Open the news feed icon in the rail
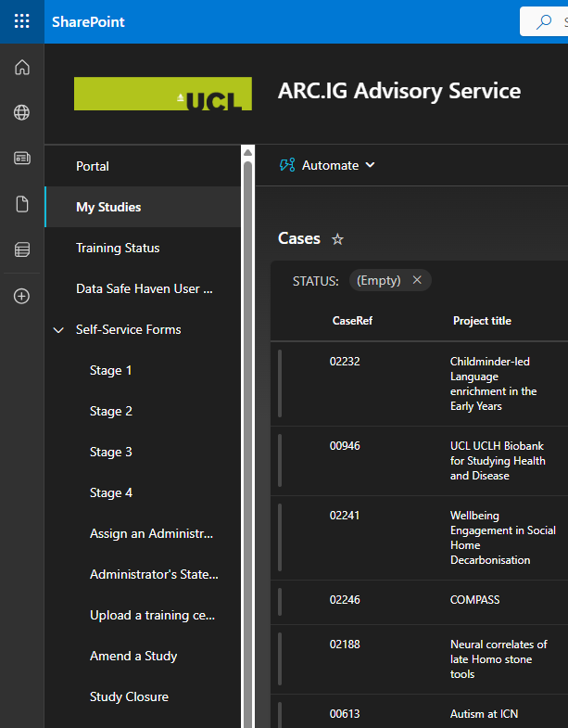Screen dimensions: 568x728 click(x=22, y=158)
